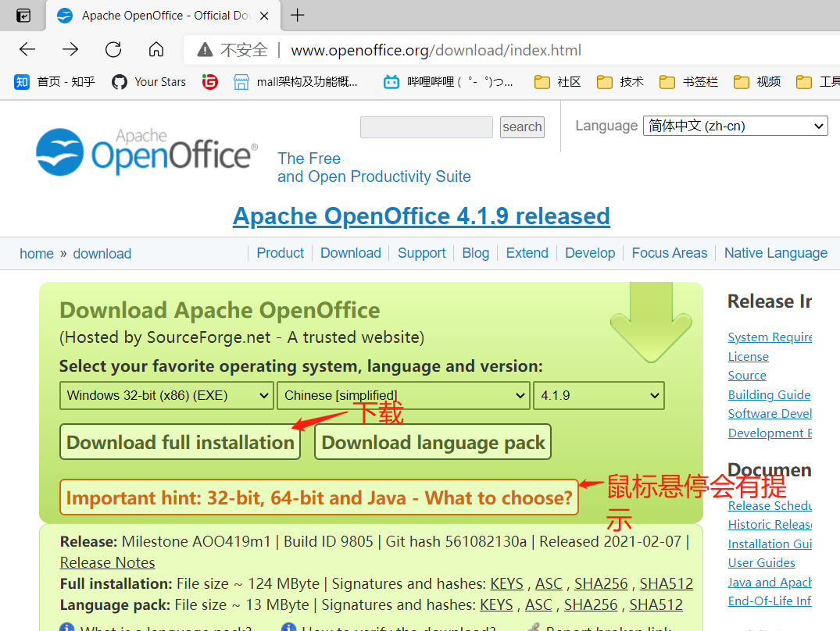
Task: Close the Apache OpenOffice tab
Action: pyautogui.click(x=264, y=16)
